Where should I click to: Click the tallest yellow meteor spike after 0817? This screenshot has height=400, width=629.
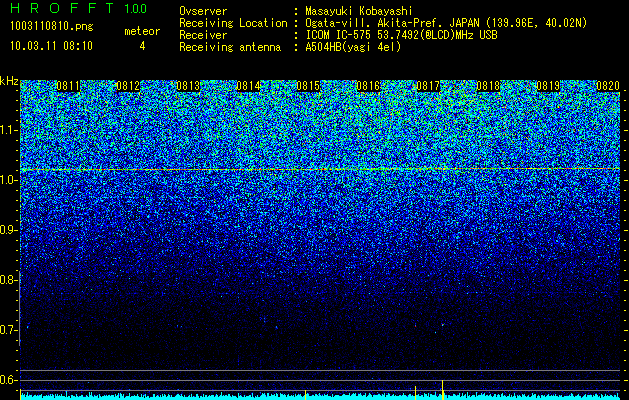(442, 389)
